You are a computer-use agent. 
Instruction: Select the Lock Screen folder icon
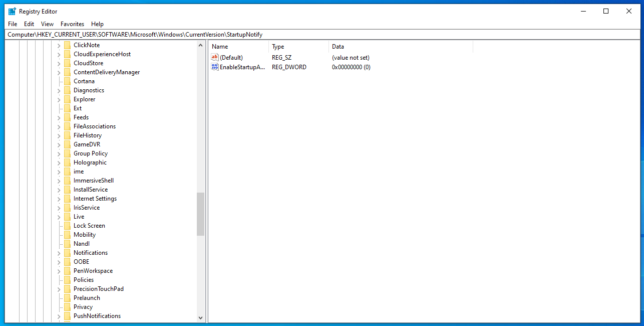(67, 226)
